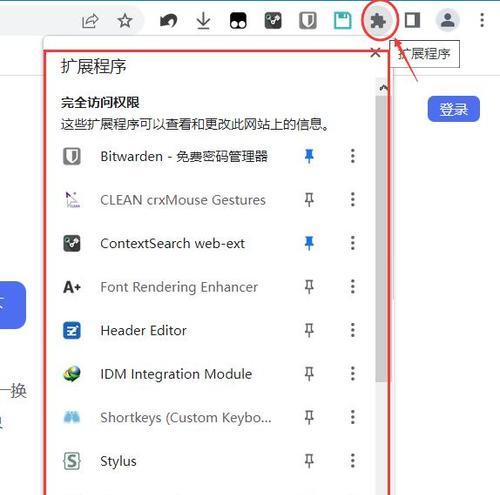Image resolution: width=500 pixels, height=495 pixels.
Task: Open more options for IDM Integration Module
Action: click(353, 374)
